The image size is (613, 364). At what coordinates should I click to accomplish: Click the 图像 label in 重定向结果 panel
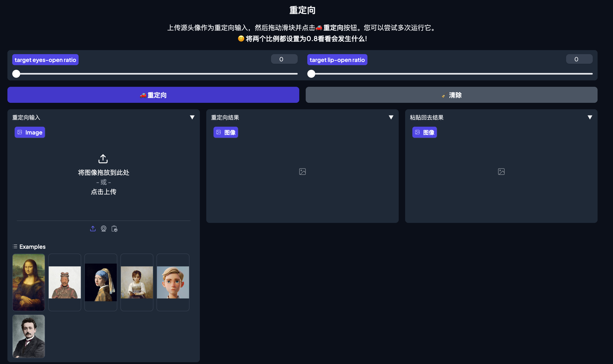(226, 132)
